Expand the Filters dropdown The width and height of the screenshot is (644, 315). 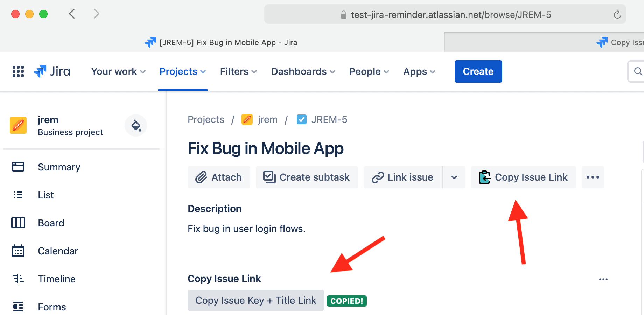(x=238, y=71)
